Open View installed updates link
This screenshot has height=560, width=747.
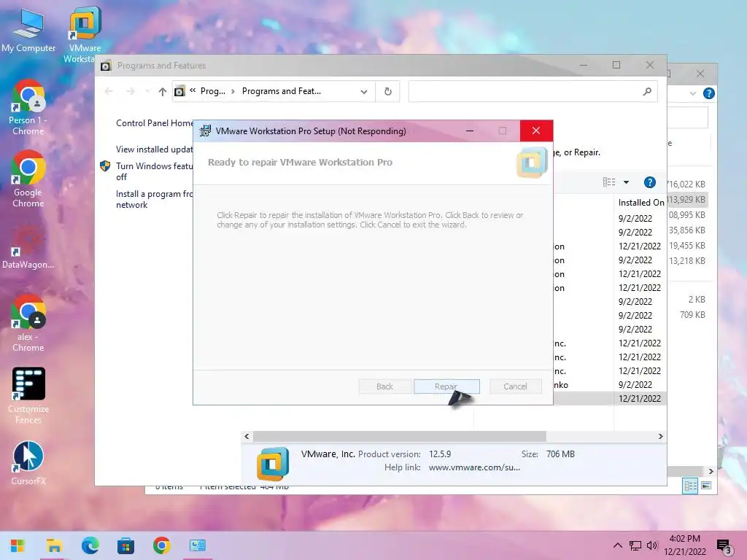tap(155, 149)
